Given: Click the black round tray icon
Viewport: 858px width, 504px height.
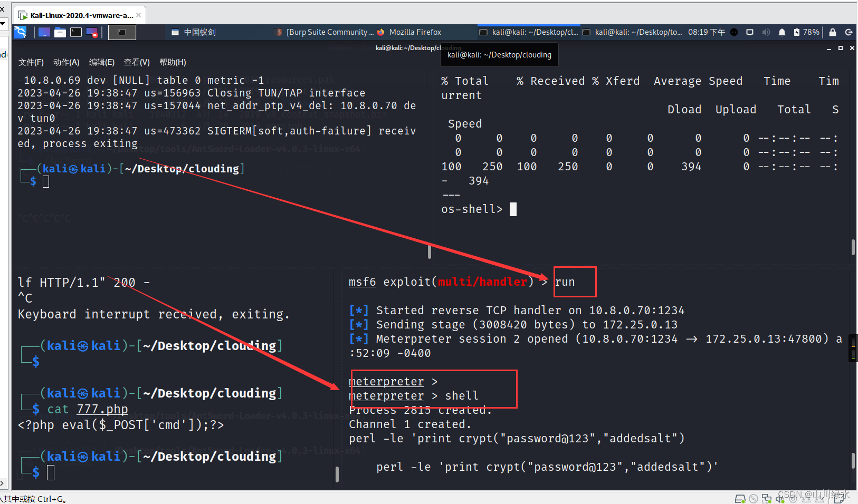Looking at the screenshot, I should pyautogui.click(x=734, y=32).
